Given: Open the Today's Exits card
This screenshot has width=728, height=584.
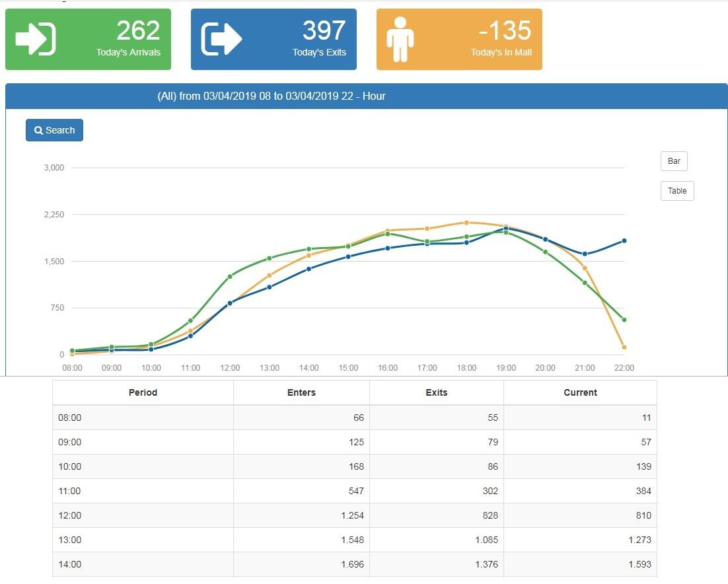Looking at the screenshot, I should tap(273, 40).
